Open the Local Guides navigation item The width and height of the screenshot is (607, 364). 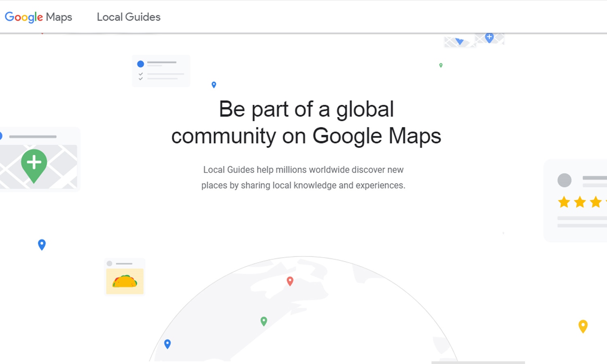[x=128, y=17]
